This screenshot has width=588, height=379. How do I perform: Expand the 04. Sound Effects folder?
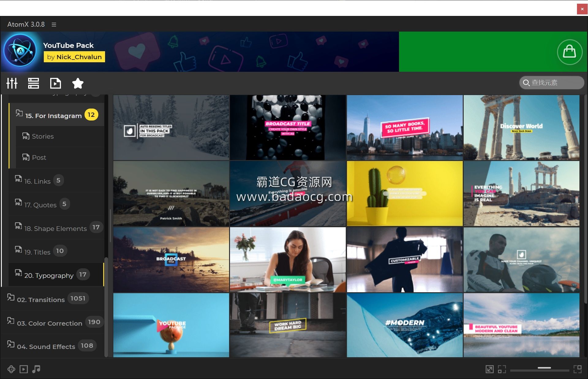pyautogui.click(x=53, y=346)
